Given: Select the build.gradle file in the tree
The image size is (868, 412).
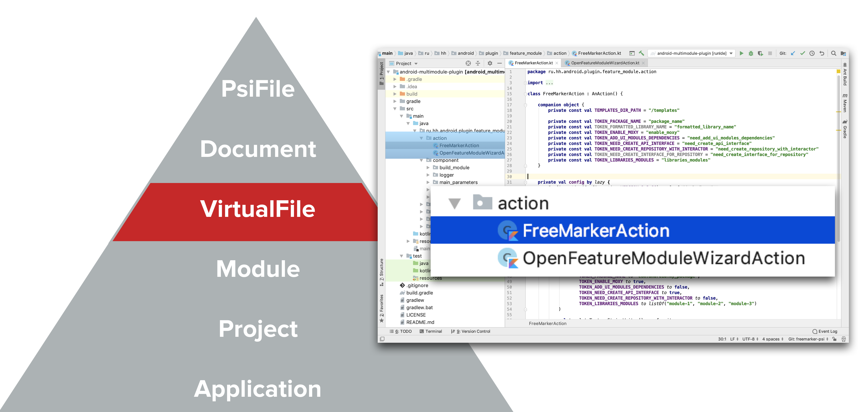Looking at the screenshot, I should [x=419, y=293].
